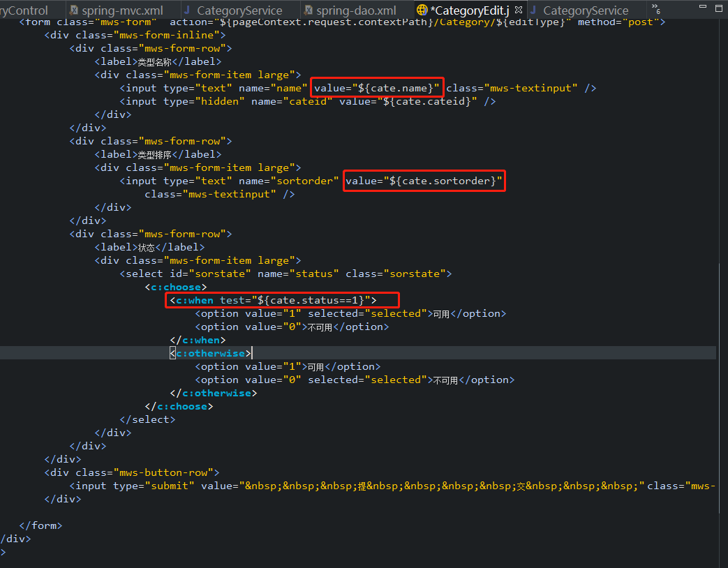728x568 pixels.
Task: Click the closing /select tag
Action: pyautogui.click(x=148, y=419)
